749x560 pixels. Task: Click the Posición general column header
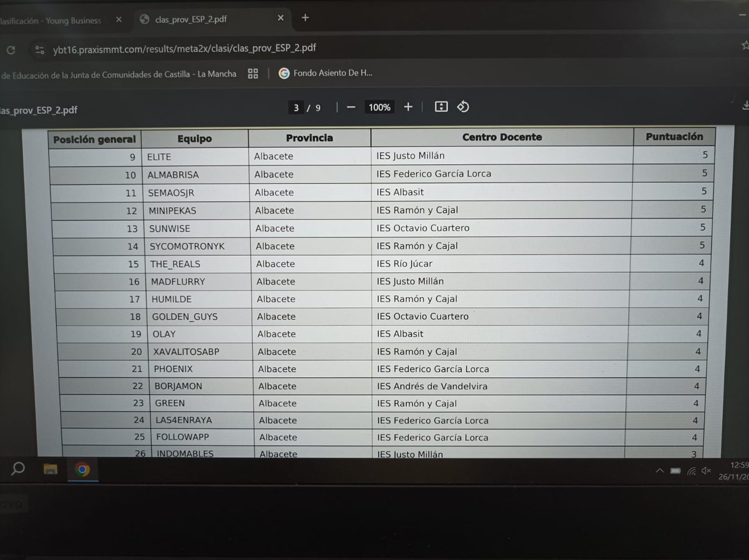94,139
